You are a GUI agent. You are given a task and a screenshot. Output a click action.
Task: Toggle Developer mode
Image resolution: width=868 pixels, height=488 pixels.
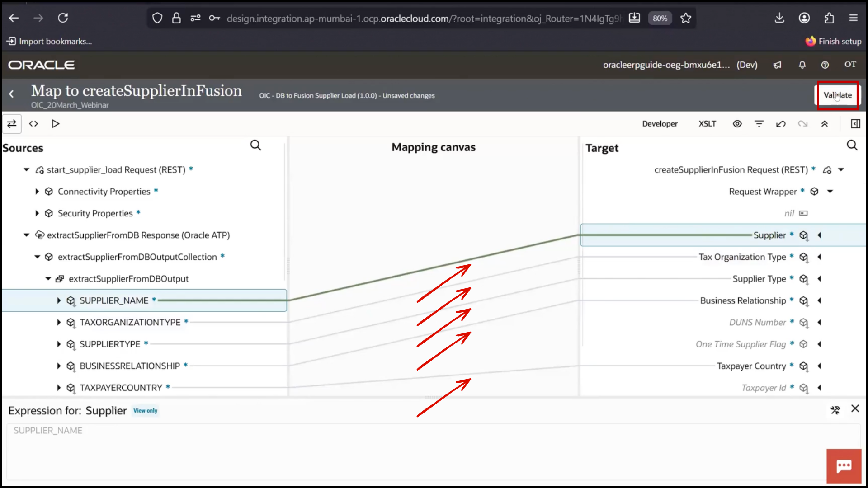tap(660, 124)
